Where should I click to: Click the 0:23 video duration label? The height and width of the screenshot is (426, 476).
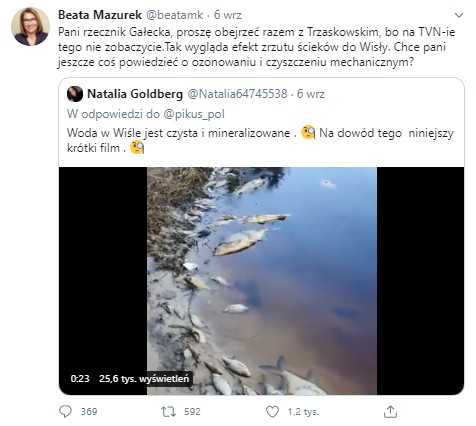click(x=80, y=379)
